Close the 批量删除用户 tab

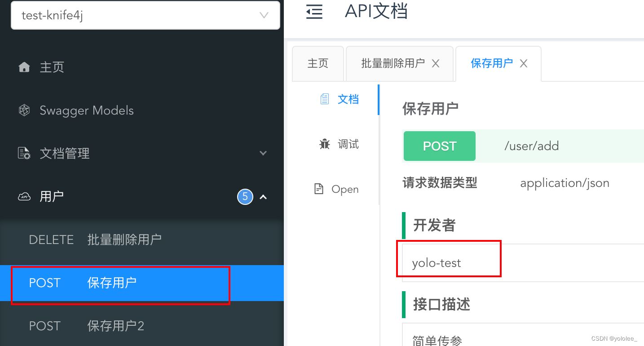coord(436,64)
